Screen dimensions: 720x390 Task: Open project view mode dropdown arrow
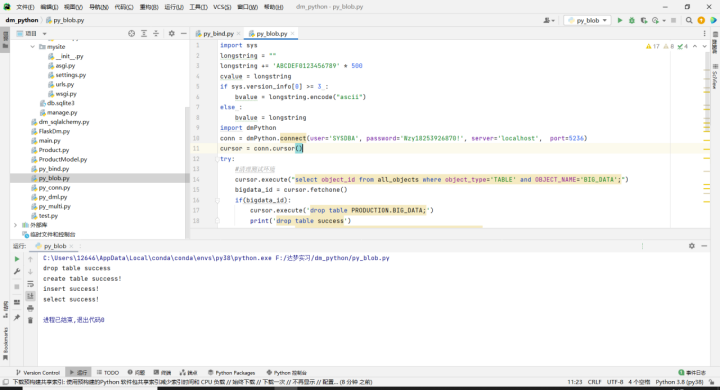coord(45,34)
